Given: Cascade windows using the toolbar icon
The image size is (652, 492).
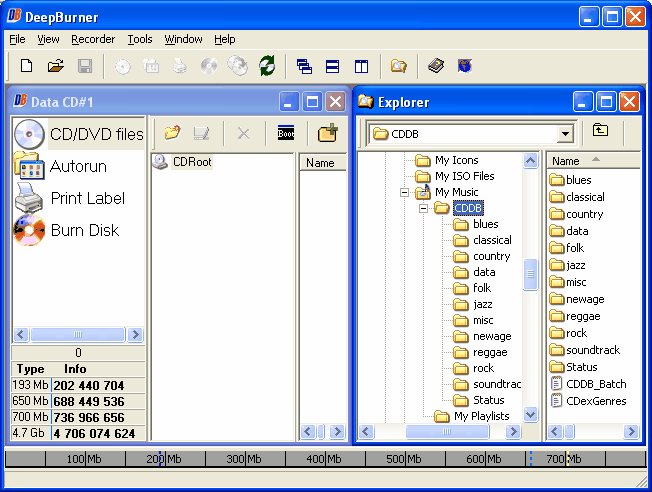Looking at the screenshot, I should 304,66.
